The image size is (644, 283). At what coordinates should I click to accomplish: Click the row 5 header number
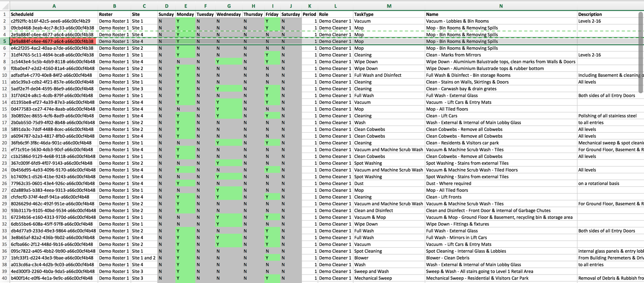click(x=5, y=41)
